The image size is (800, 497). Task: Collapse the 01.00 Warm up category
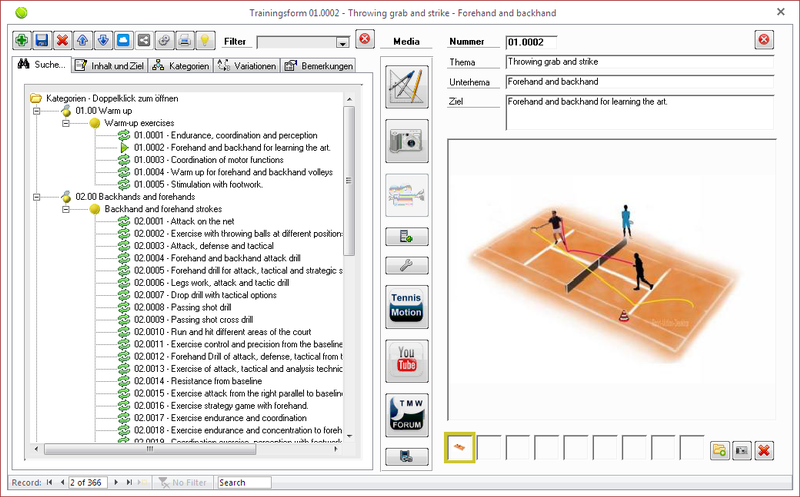click(37, 111)
